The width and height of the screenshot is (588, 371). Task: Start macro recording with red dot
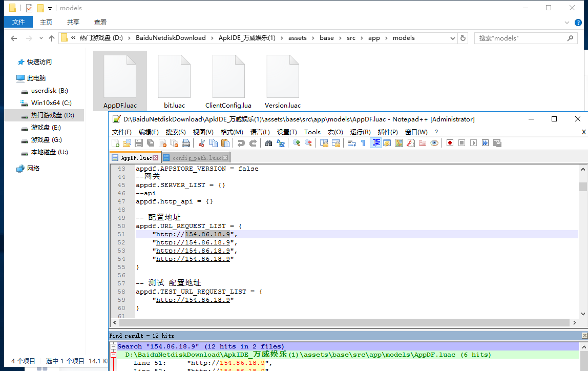pos(450,143)
